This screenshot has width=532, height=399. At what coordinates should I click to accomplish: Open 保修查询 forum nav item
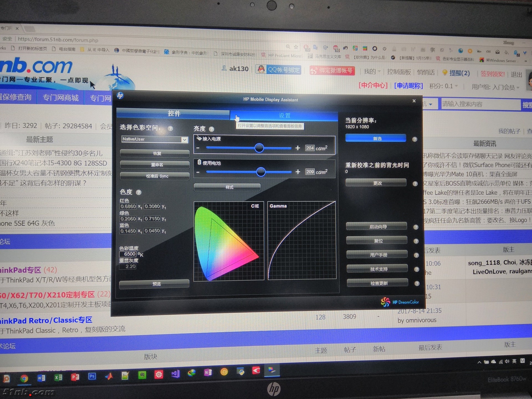click(16, 97)
